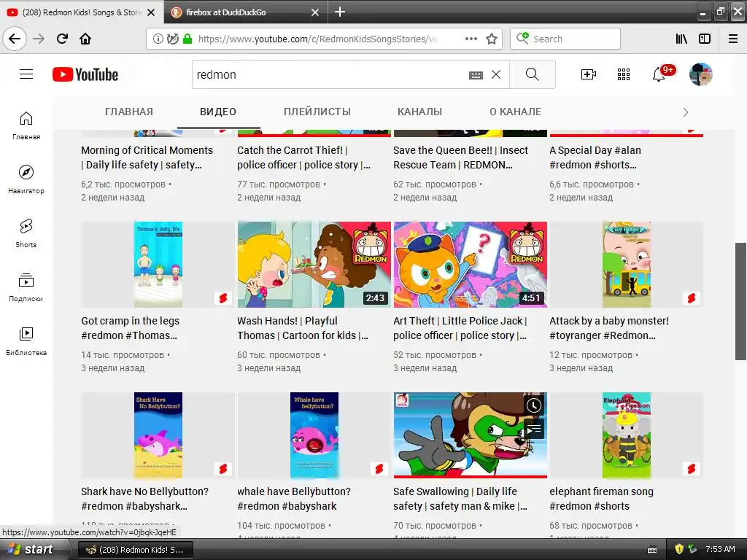Open Safe Swallowing Daily life safety title

pyautogui.click(x=460, y=499)
